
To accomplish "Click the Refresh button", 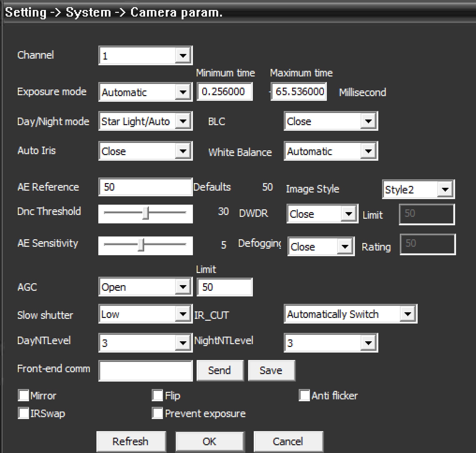I will tap(131, 441).
